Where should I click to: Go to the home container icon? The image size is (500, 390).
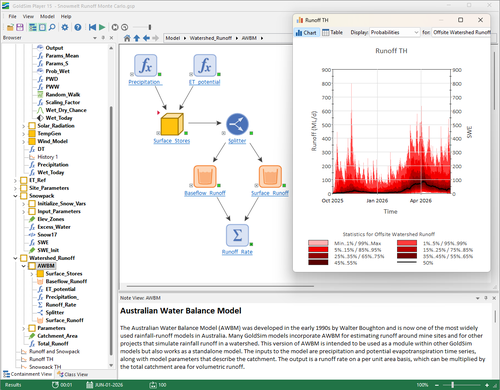pyautogui.click(x=127, y=38)
